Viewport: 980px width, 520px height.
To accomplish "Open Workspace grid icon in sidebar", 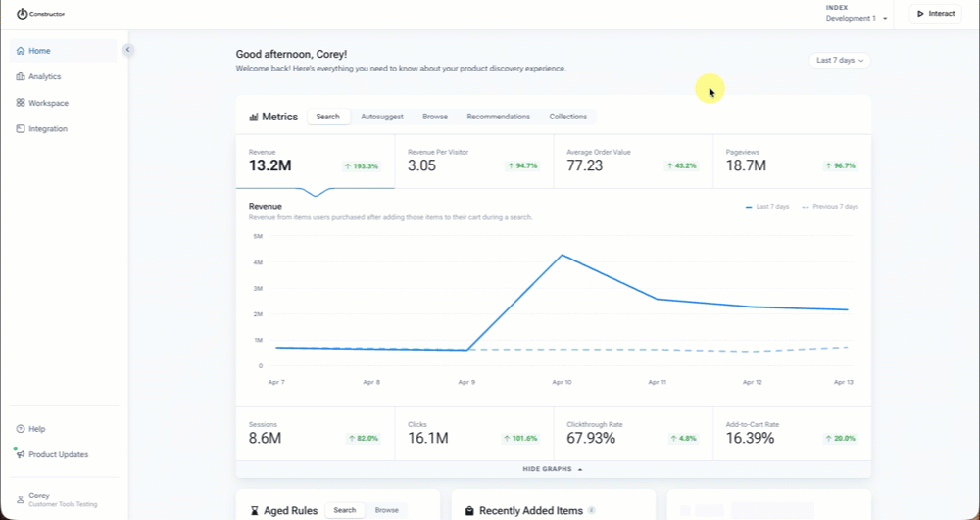I will point(21,103).
